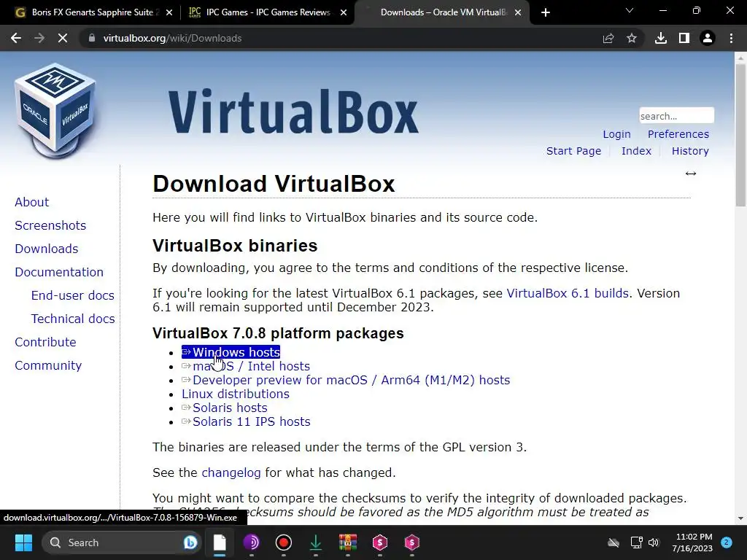Open Community in the sidebar
The width and height of the screenshot is (747, 560).
[x=48, y=365]
